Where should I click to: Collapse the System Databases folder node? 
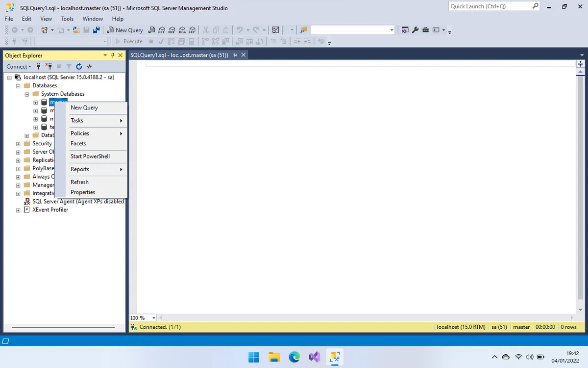(x=27, y=94)
